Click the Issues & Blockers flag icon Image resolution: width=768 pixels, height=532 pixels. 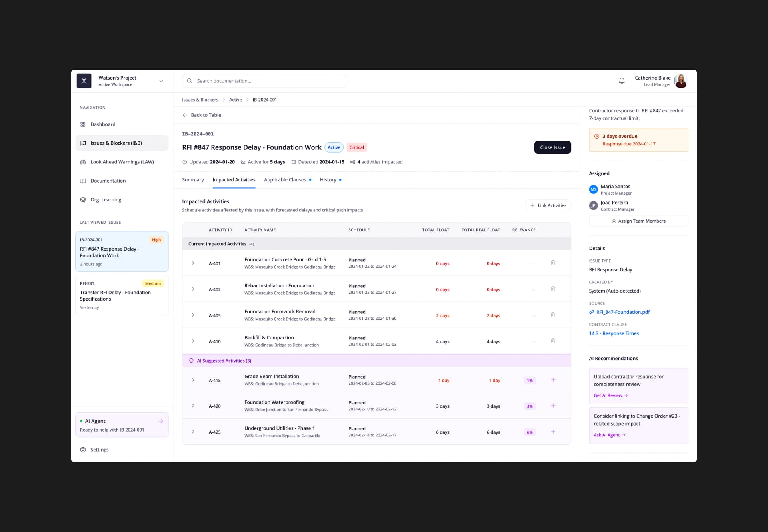[x=83, y=143]
